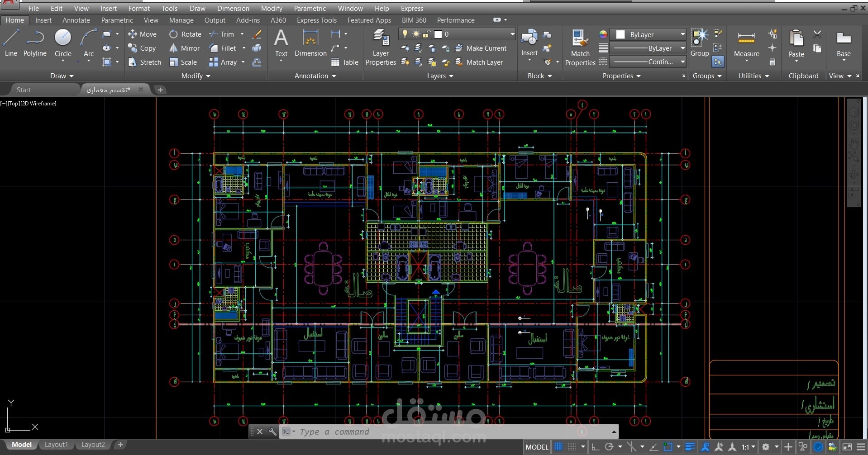Open the Parametric menu in menu bar
Screen dimensions: 868x455
310,8
